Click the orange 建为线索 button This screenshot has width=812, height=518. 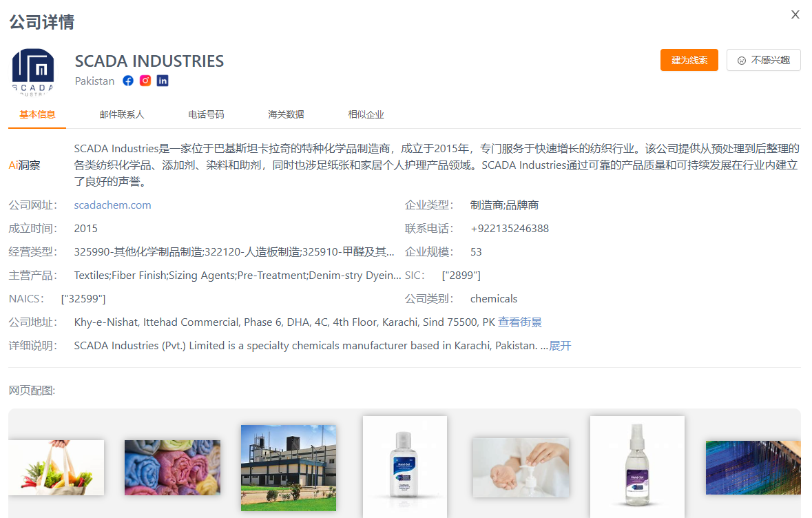pyautogui.click(x=689, y=60)
